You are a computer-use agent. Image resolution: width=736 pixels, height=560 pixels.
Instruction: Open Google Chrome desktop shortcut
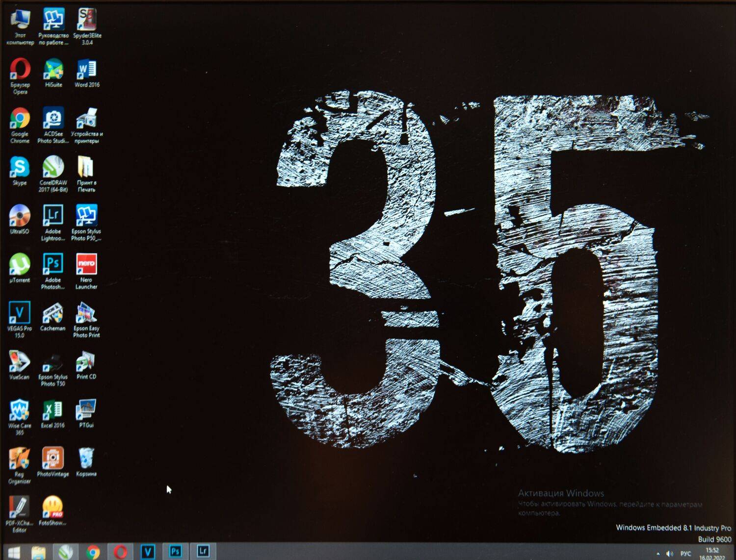pos(20,119)
